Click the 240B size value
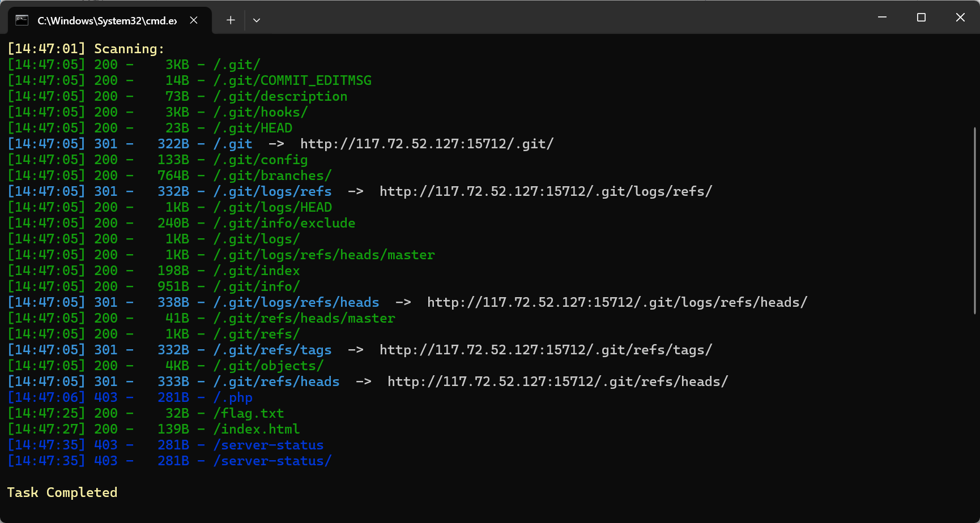This screenshot has width=980, height=523. pos(173,223)
